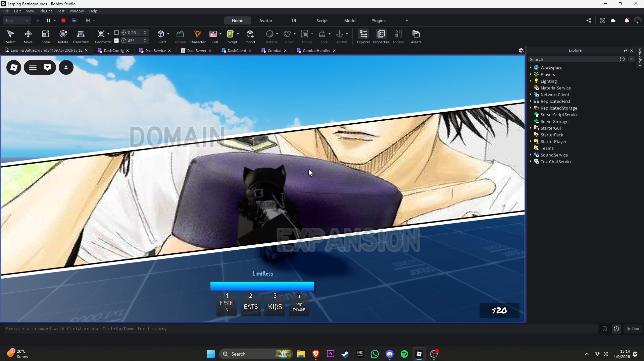Open the player list icon in viewport
Viewport: 644px width, 361px height.
pos(66,67)
